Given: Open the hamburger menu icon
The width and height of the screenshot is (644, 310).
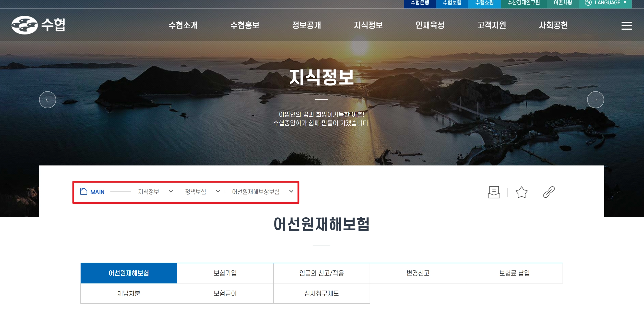Looking at the screenshot, I should (x=627, y=25).
